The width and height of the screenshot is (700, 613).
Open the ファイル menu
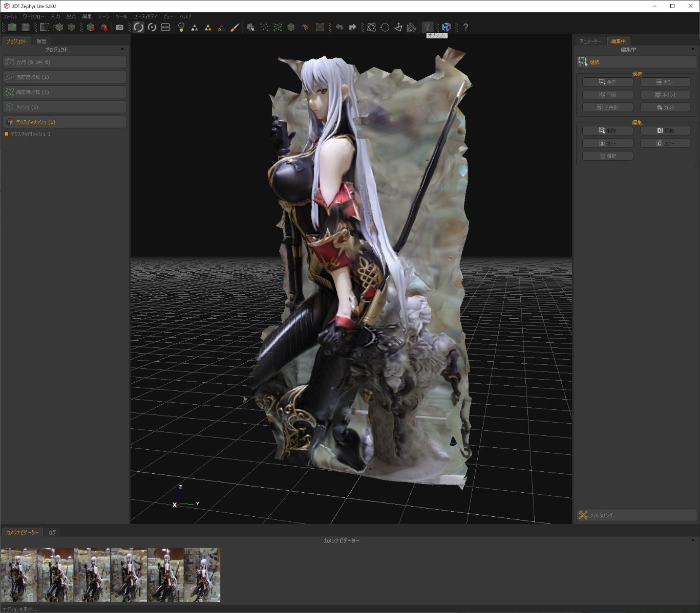tap(10, 16)
